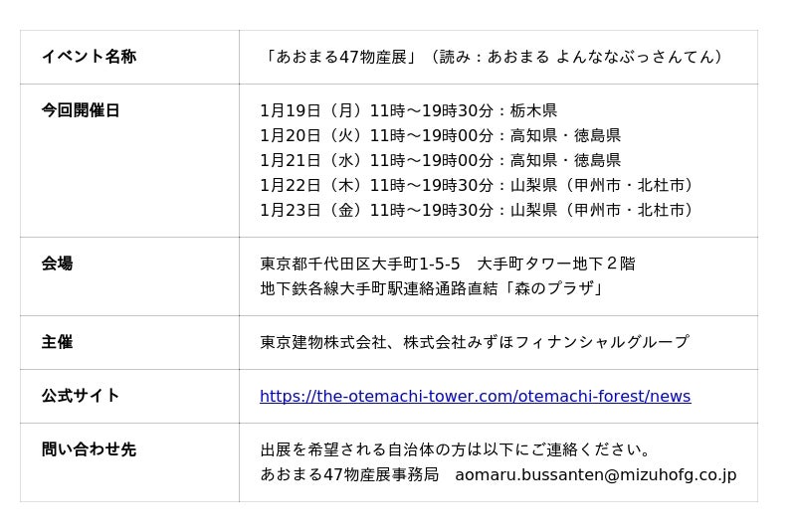This screenshot has height=532, width=796.
Task: Click the あおまる47物産展事務局 office name
Action: click(349, 474)
